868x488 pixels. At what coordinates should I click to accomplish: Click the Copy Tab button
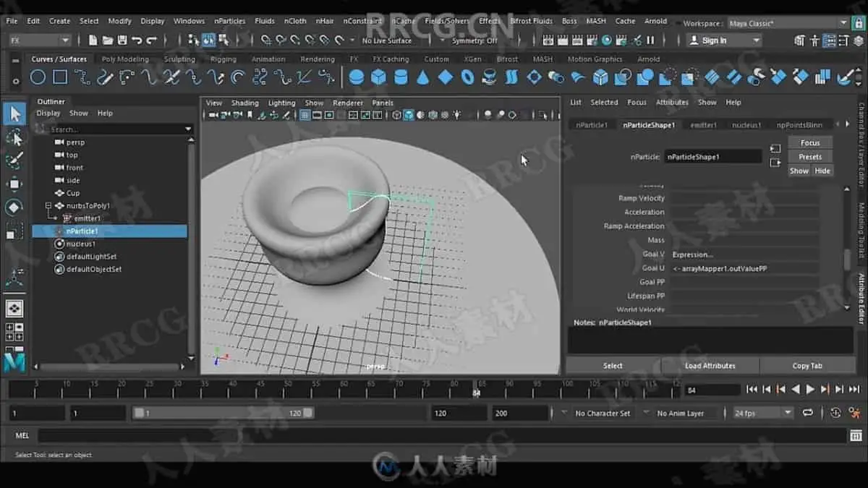click(x=807, y=366)
